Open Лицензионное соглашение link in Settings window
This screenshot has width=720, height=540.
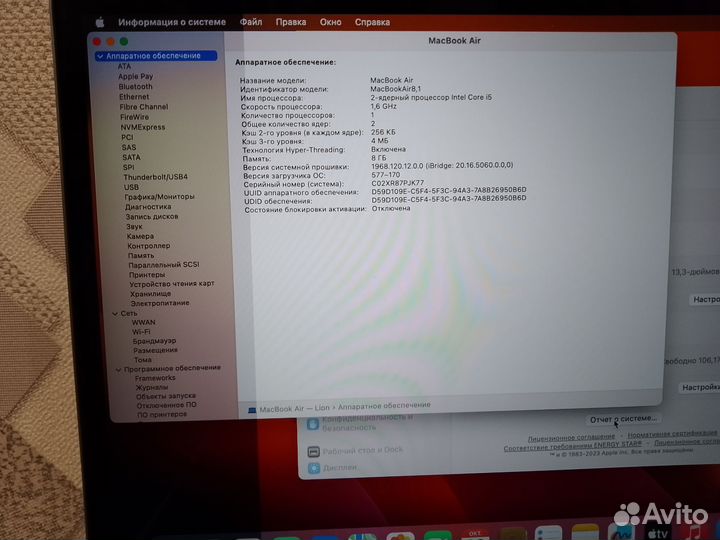tap(571, 438)
